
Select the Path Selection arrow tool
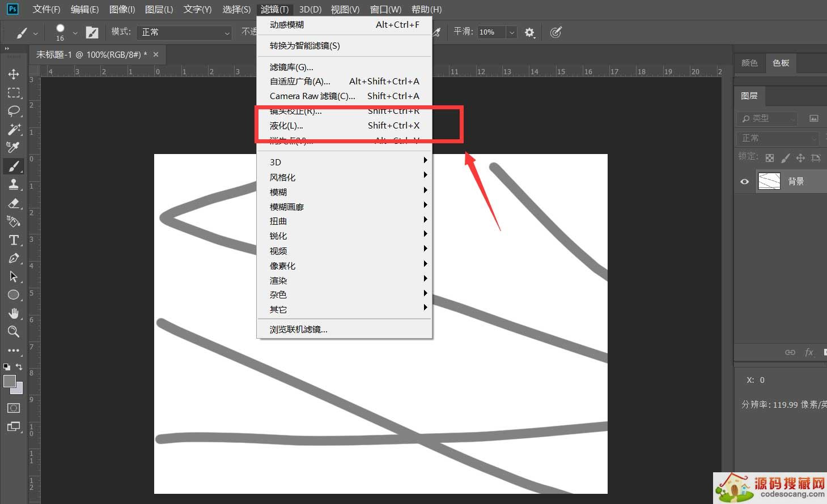pyautogui.click(x=14, y=276)
